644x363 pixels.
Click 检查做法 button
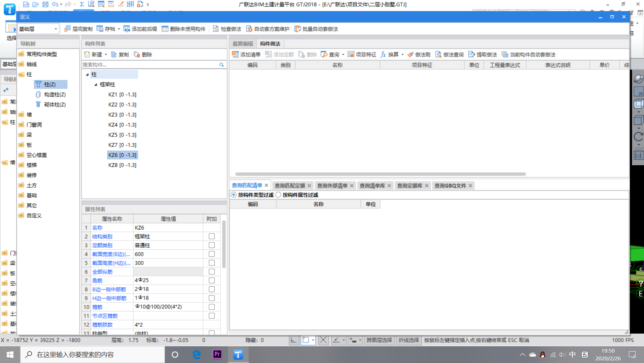tap(227, 29)
